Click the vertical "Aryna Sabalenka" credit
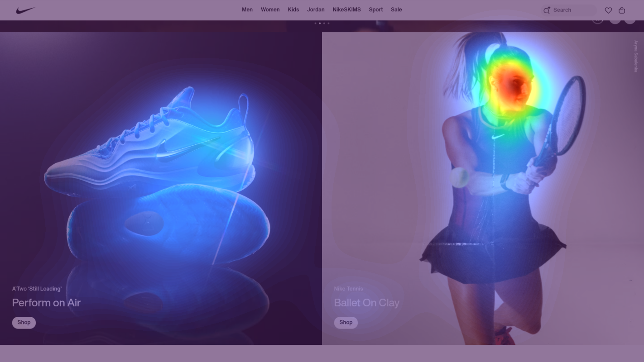Image resolution: width=644 pixels, height=362 pixels. pos(636,56)
